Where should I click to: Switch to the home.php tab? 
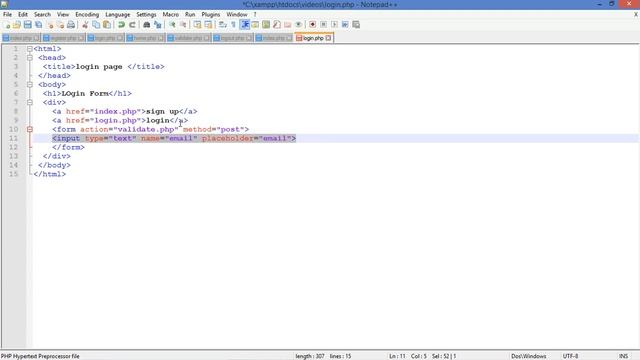pos(145,38)
